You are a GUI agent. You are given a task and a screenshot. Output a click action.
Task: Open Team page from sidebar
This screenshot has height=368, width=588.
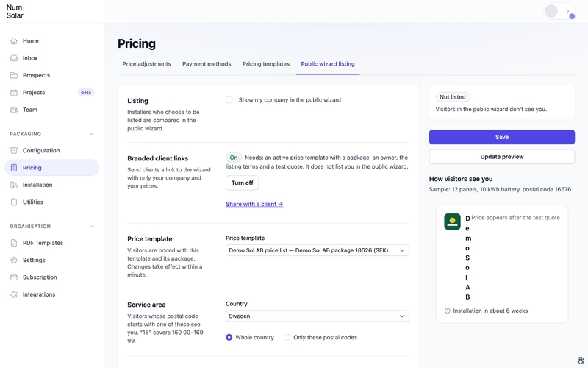click(x=52, y=110)
